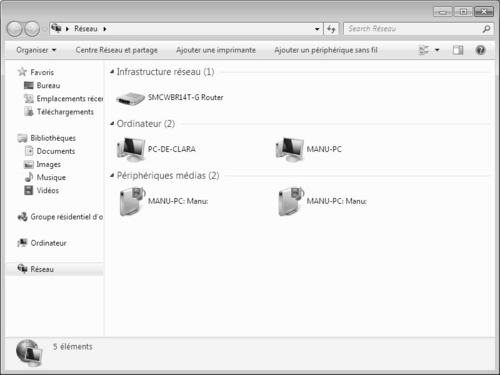This screenshot has width=500, height=375.
Task: Click the 5 éléments status text
Action: click(x=72, y=347)
